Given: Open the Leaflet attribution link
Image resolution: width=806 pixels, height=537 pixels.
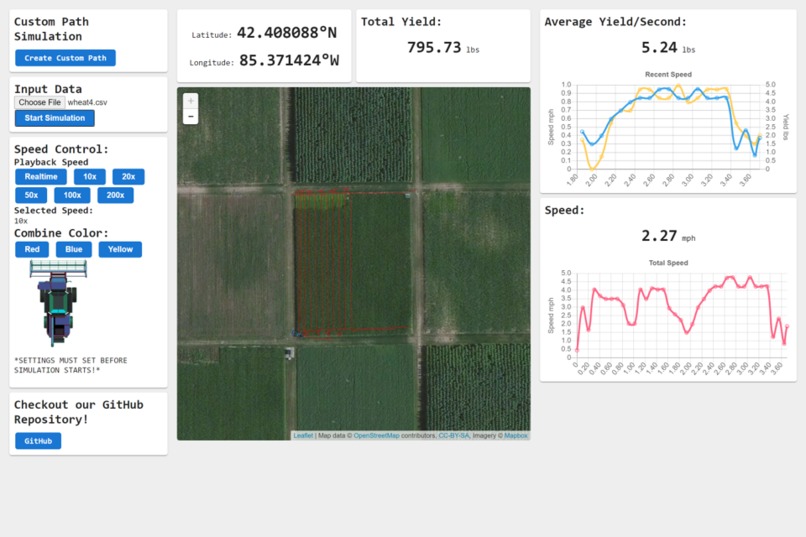Looking at the screenshot, I should point(303,435).
